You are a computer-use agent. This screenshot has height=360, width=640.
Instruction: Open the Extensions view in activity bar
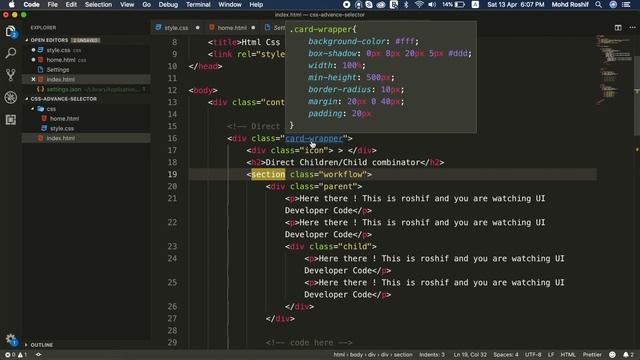point(11,119)
